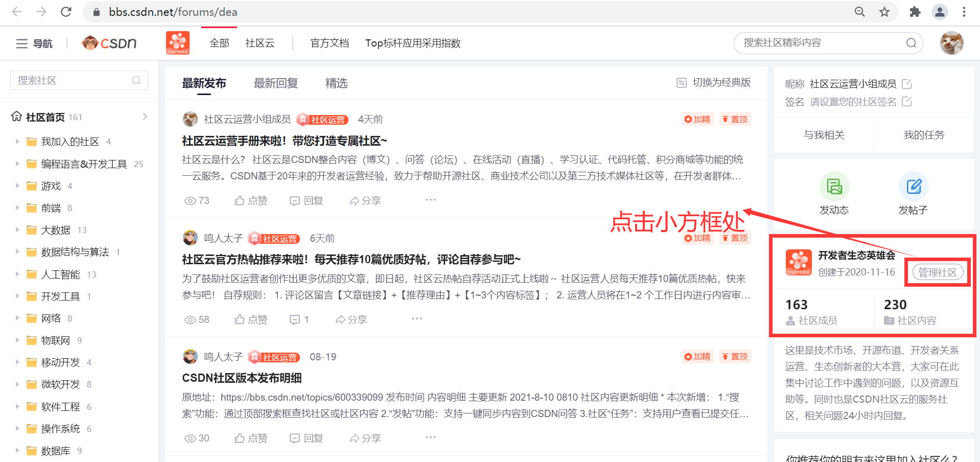Switch to the 精选 tab

pyautogui.click(x=337, y=83)
